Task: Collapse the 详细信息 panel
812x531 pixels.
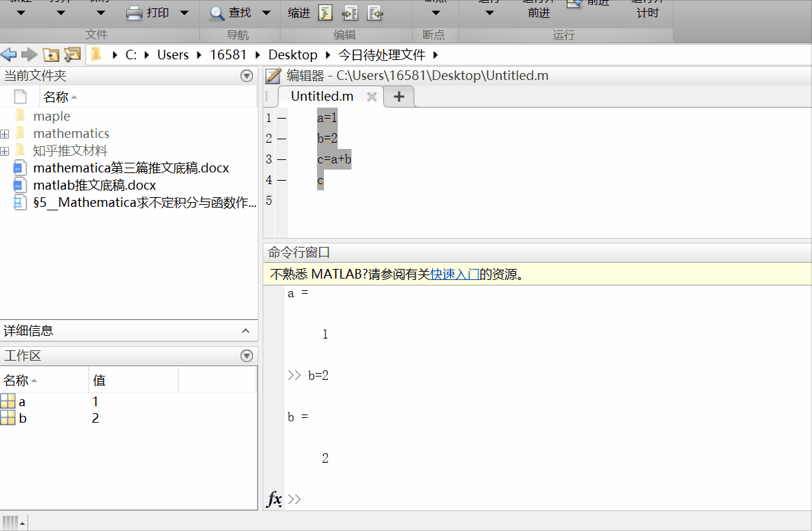Action: click(x=246, y=330)
